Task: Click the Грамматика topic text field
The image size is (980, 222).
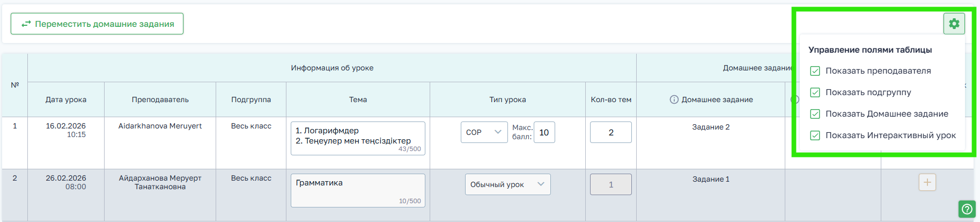Action: (357, 190)
